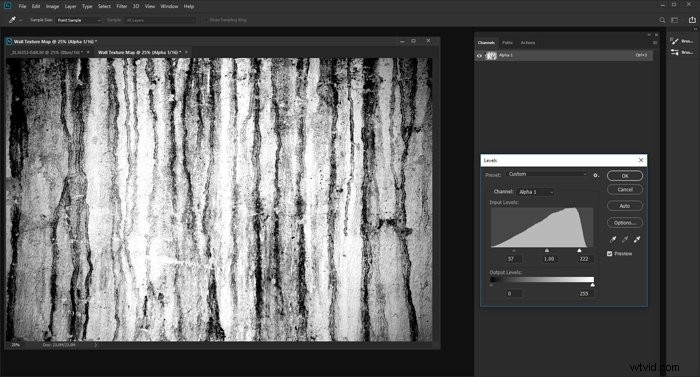Toggle Show Sampling Ring checkbox
Image resolution: width=700 pixels, height=377 pixels.
coord(206,20)
